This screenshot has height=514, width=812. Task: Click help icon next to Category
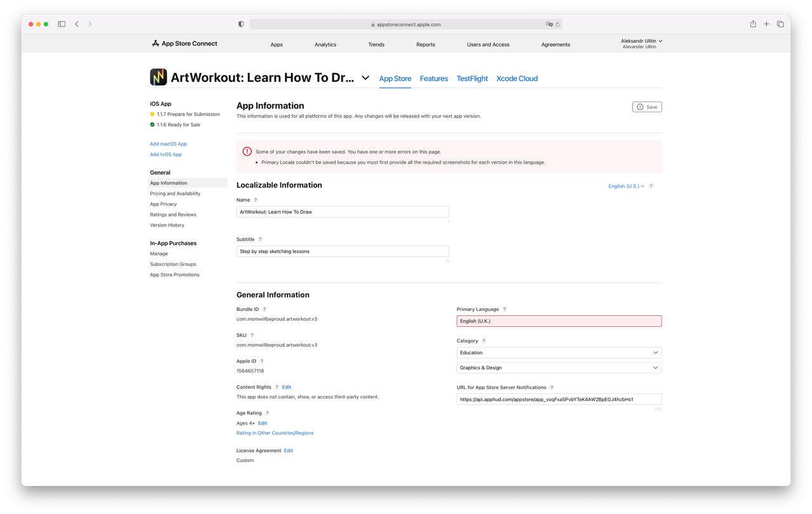click(483, 341)
